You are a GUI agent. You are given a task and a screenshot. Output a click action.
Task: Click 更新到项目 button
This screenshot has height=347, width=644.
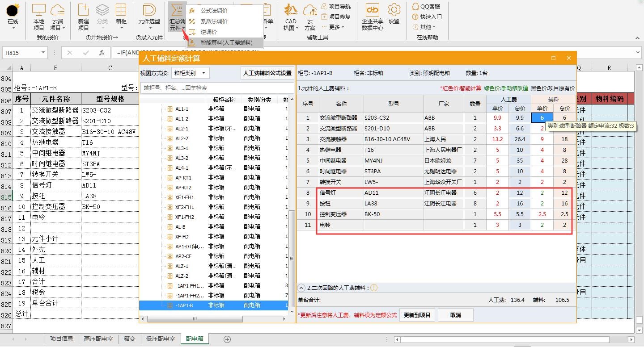417,315
